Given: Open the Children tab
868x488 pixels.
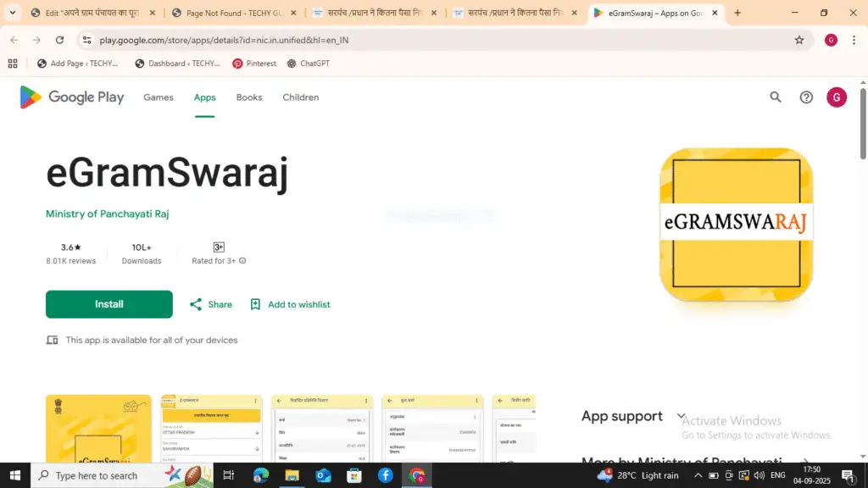Looking at the screenshot, I should (x=301, y=97).
